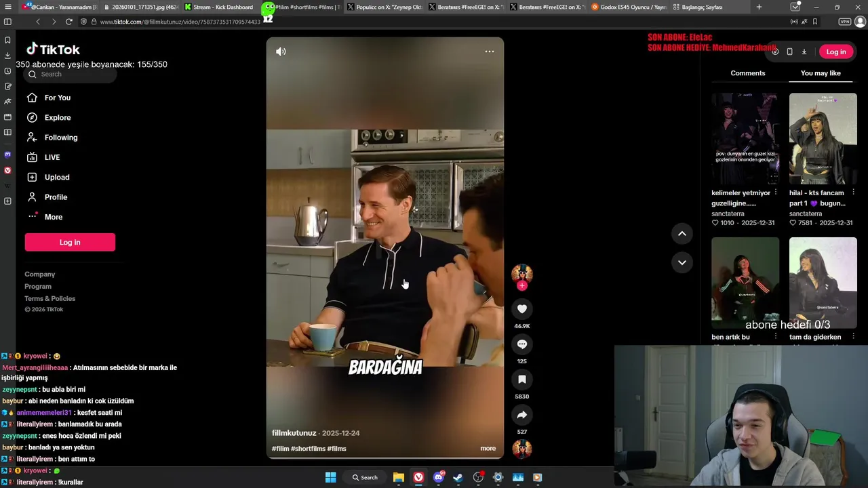
Task: Open the 'kelimeler yetmiyor guzelligine' video thumbnail
Action: (745, 138)
